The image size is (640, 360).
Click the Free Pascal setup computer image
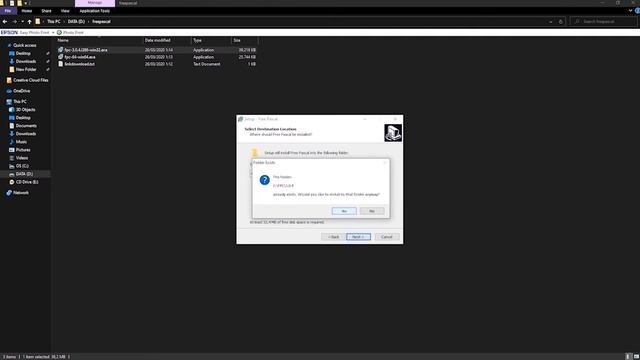click(x=393, y=133)
